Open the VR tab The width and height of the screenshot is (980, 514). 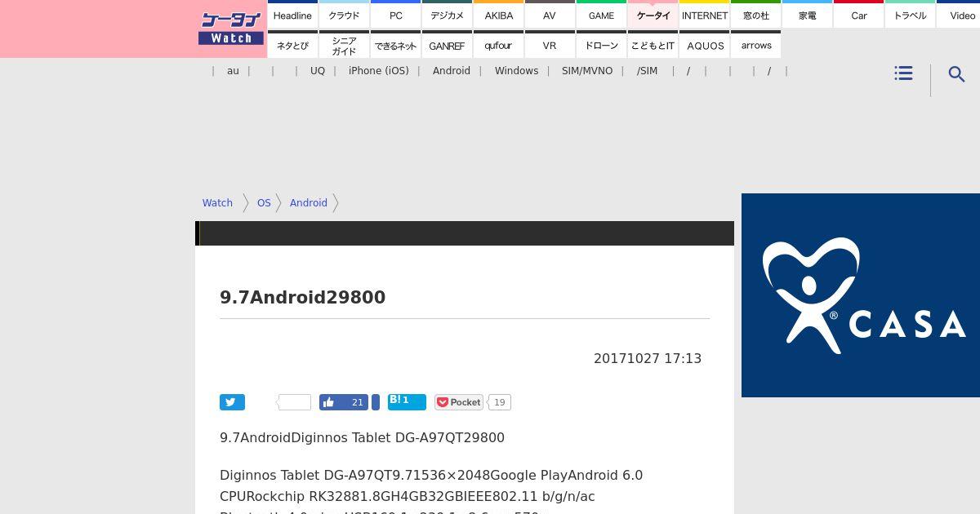tap(550, 46)
